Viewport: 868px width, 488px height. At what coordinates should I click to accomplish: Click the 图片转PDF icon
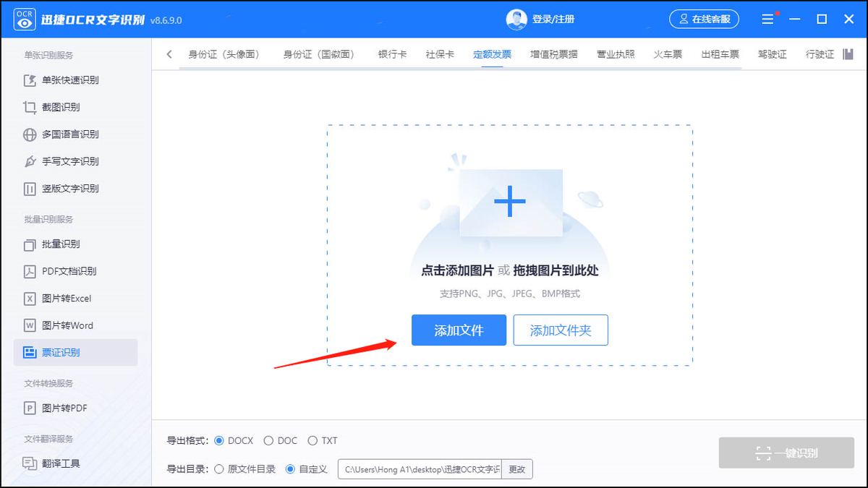30,408
